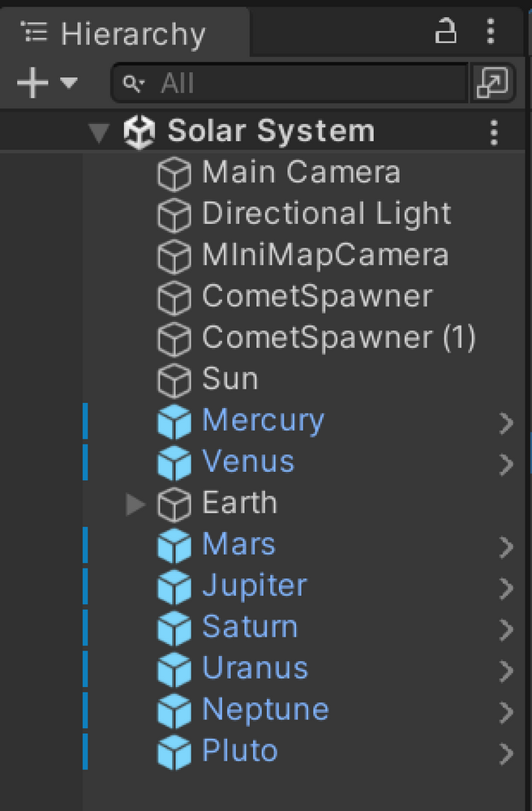
Task: Select the MIniMapCamera object
Action: pyautogui.click(x=324, y=255)
